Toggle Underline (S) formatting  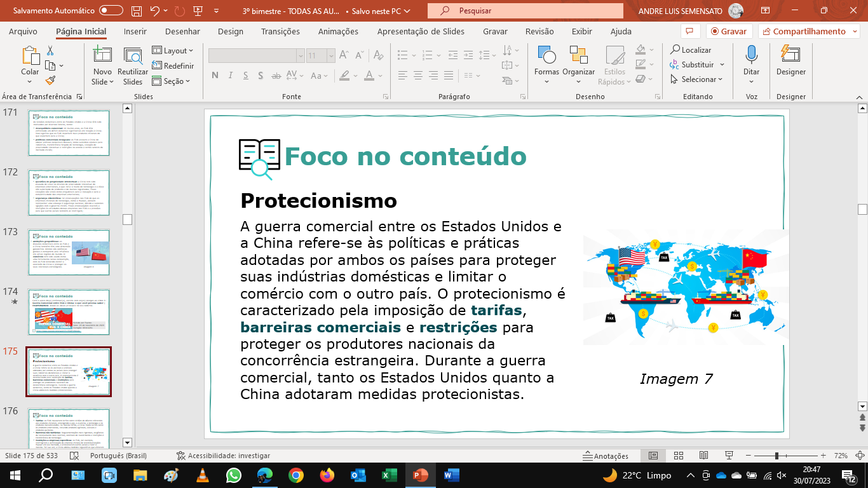tap(247, 76)
